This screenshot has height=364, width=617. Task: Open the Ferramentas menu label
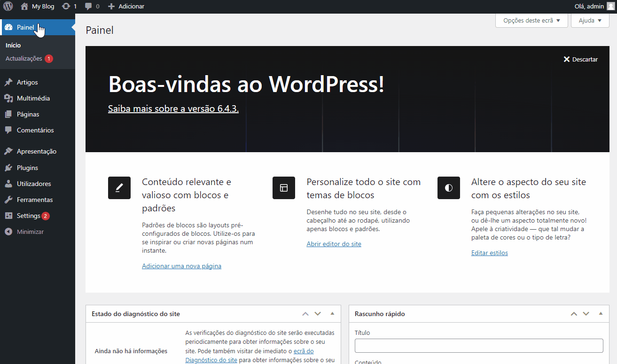35,200
